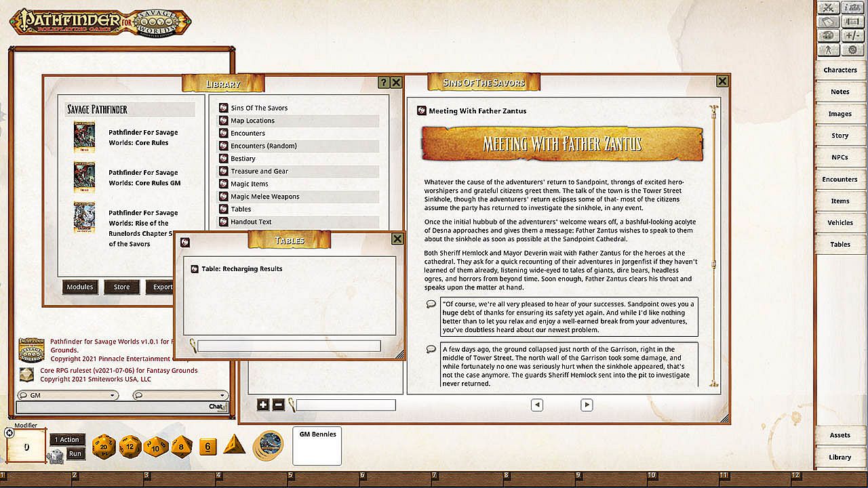868x488 pixels.
Task: Open the Library sidebar button
Action: (x=840, y=457)
